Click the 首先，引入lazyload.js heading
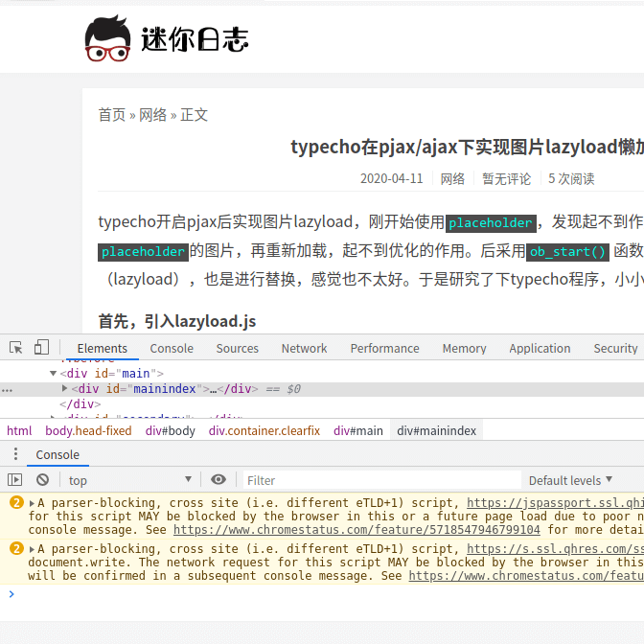The height and width of the screenshot is (644, 644). [x=177, y=321]
